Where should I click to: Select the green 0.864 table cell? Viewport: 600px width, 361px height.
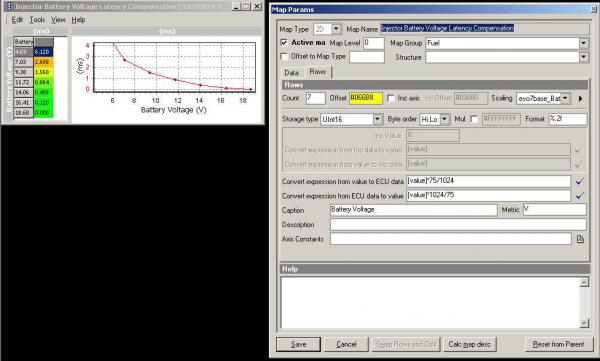(44, 82)
